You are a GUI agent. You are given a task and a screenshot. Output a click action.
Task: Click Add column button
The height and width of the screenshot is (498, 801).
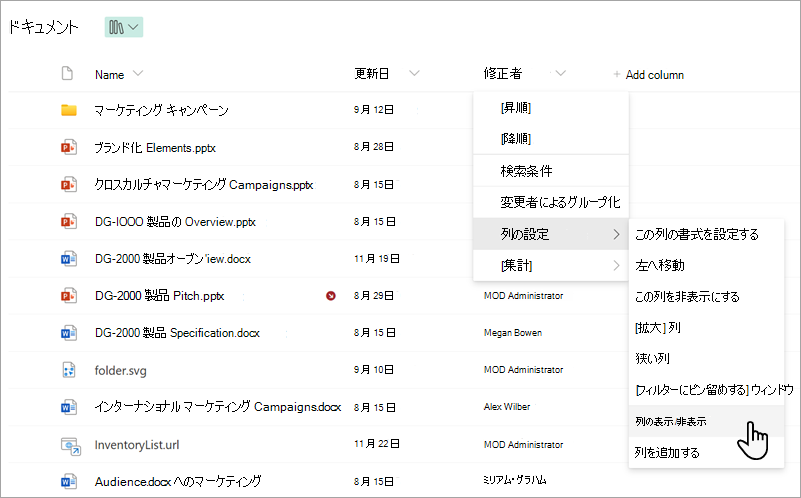pos(648,75)
